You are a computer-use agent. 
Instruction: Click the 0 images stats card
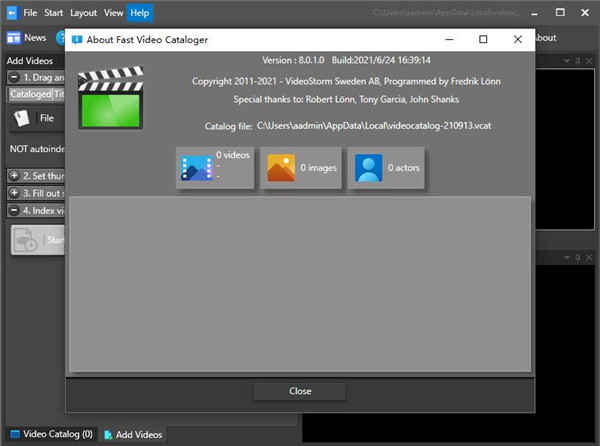(301, 168)
